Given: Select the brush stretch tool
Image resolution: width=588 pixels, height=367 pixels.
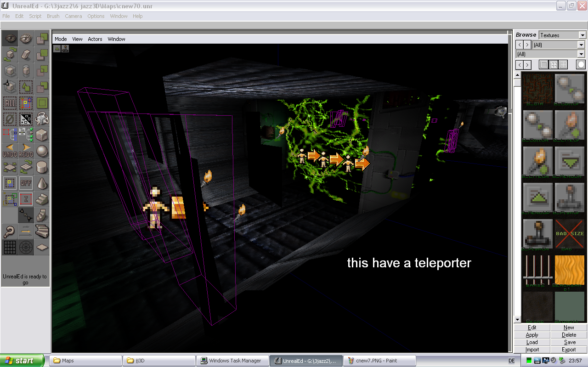Looking at the screenshot, I should click(x=26, y=71).
